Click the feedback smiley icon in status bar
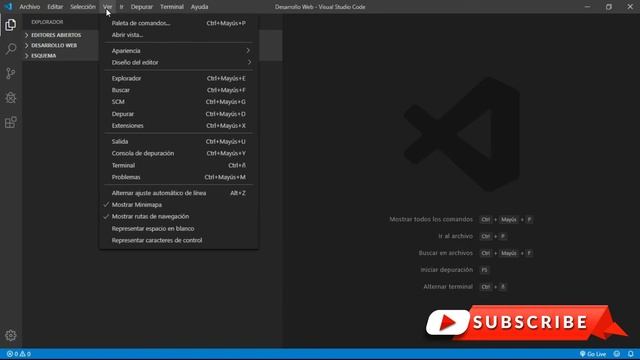 tap(617, 354)
